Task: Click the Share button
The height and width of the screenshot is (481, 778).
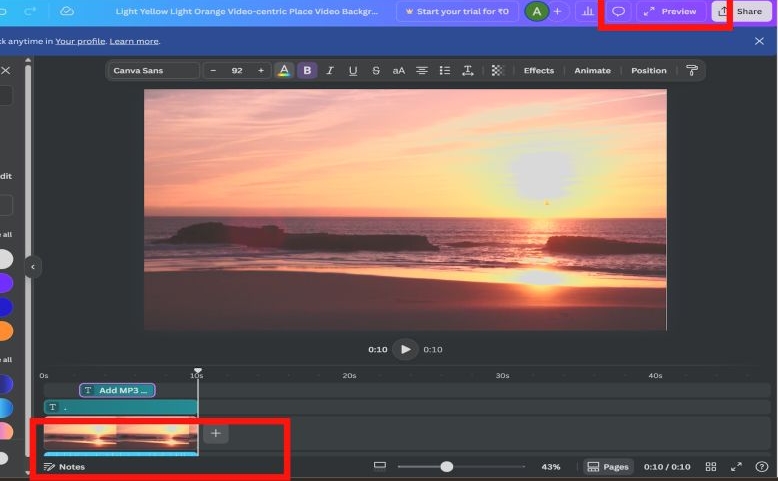Action: (741, 11)
